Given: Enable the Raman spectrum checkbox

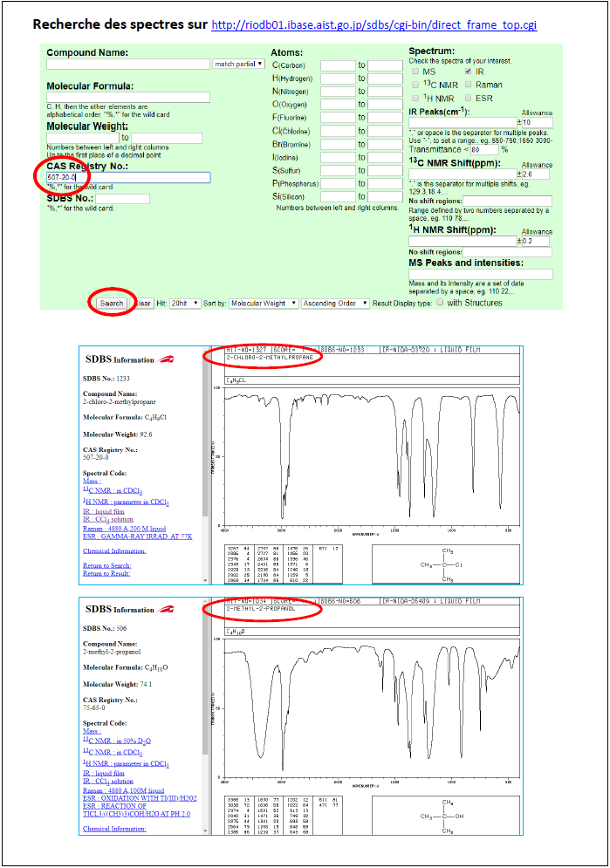Looking at the screenshot, I should (469, 85).
